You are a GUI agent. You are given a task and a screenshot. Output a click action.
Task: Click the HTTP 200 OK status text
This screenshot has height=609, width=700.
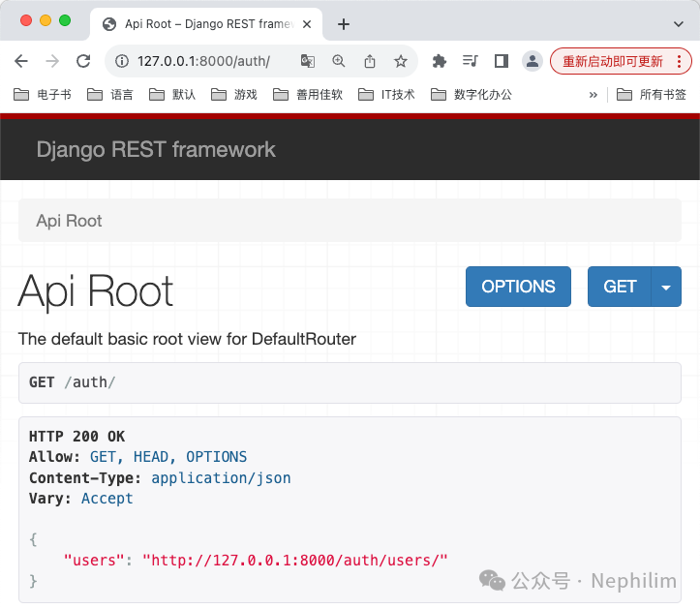pos(76,437)
